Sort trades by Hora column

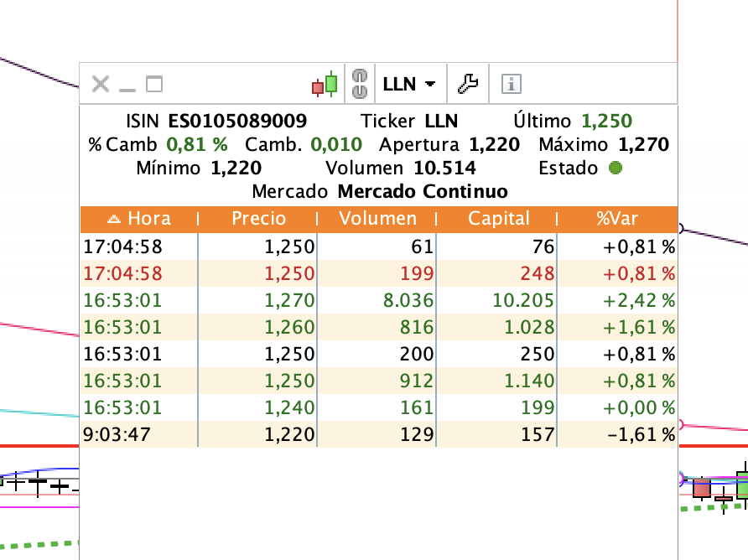[x=139, y=219]
